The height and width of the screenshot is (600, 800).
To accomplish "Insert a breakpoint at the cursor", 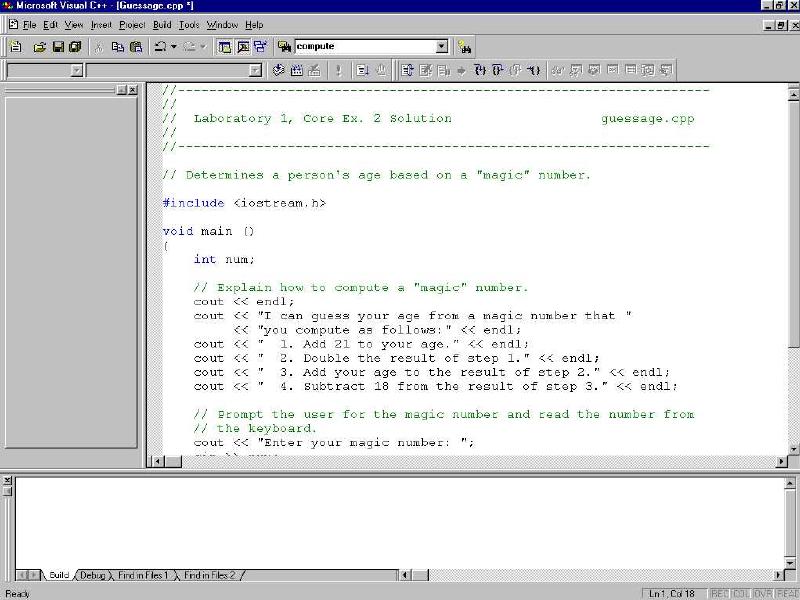I will point(379,68).
